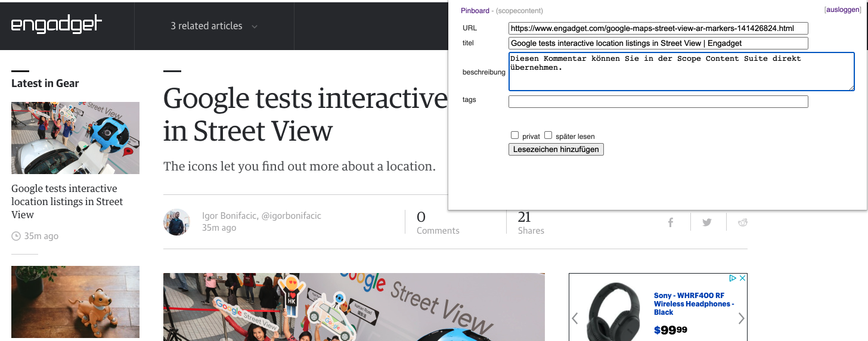
Task: Enable the privat checkbox
Action: [x=515, y=135]
